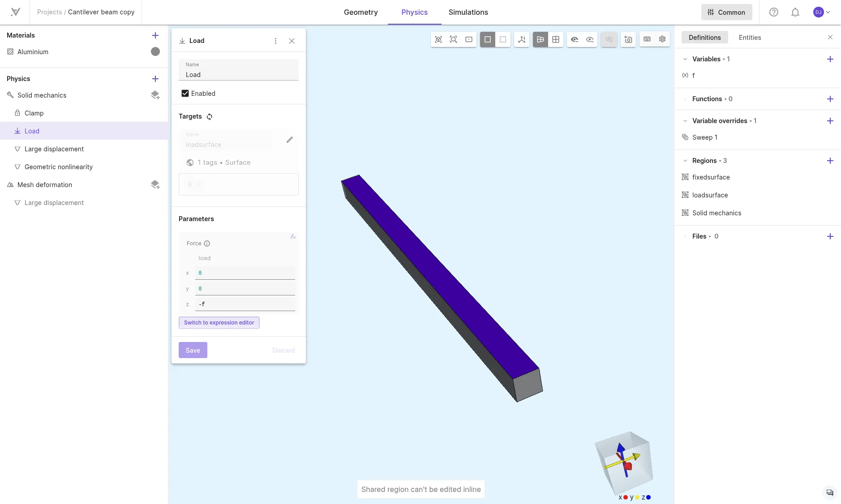Click the Force y component field
Image resolution: width=841 pixels, height=504 pixels.
(x=245, y=289)
